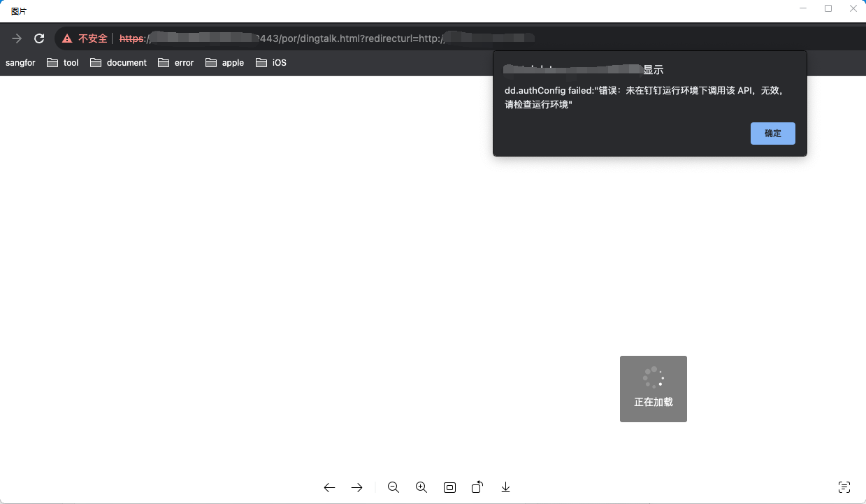This screenshot has width=866, height=504.
Task: Expand the error bookmark folder
Action: tap(176, 63)
